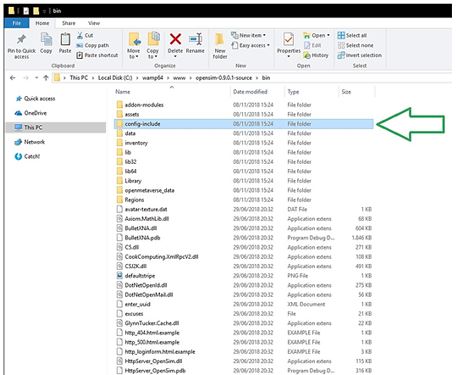The image size is (456, 375).
Task: Click the Edit ribbon command
Action: (x=312, y=45)
